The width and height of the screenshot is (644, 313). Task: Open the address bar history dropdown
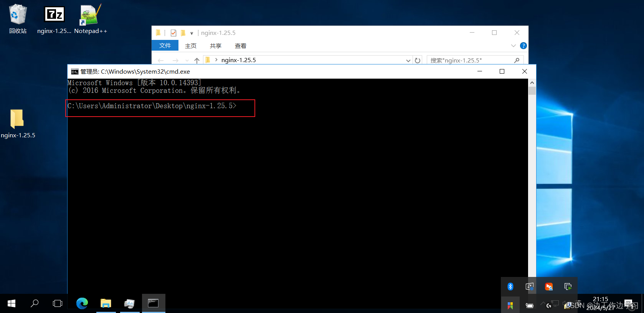(408, 60)
